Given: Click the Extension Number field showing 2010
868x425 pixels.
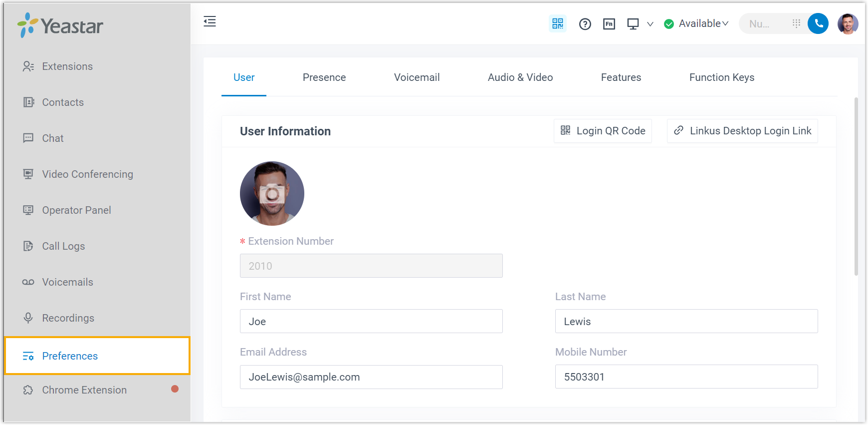Looking at the screenshot, I should pos(371,266).
